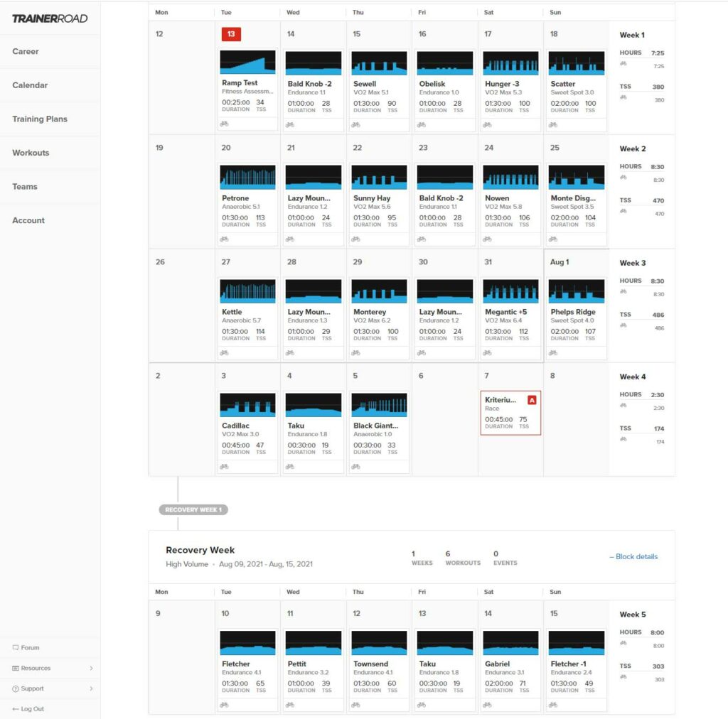
Task: Click the bike icon under Monte Disg... workout
Action: [x=553, y=239]
